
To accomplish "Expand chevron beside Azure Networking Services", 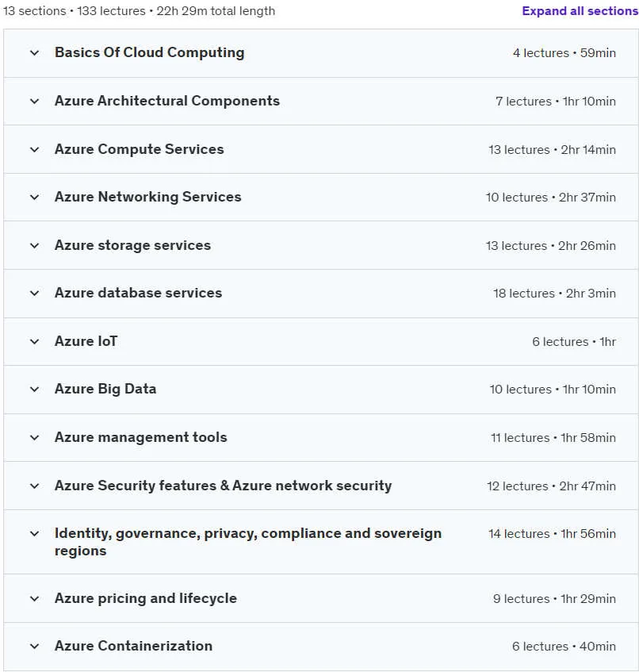I will click(x=35, y=198).
